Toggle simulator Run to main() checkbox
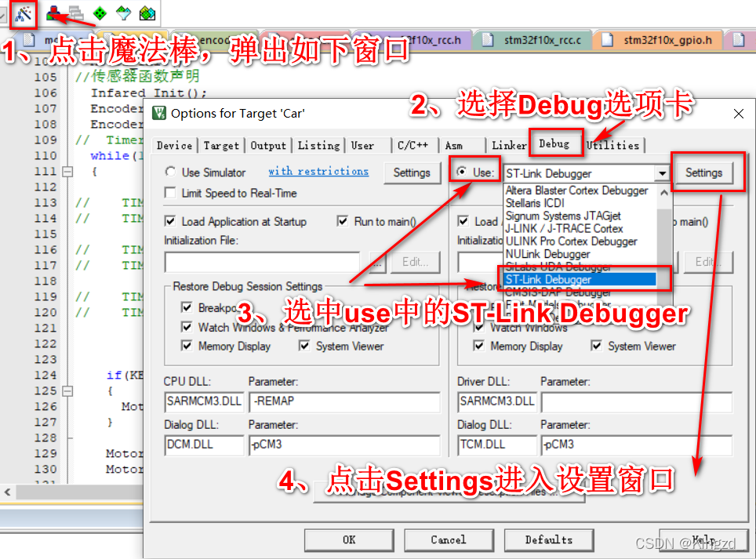The height and width of the screenshot is (559, 756). click(343, 221)
